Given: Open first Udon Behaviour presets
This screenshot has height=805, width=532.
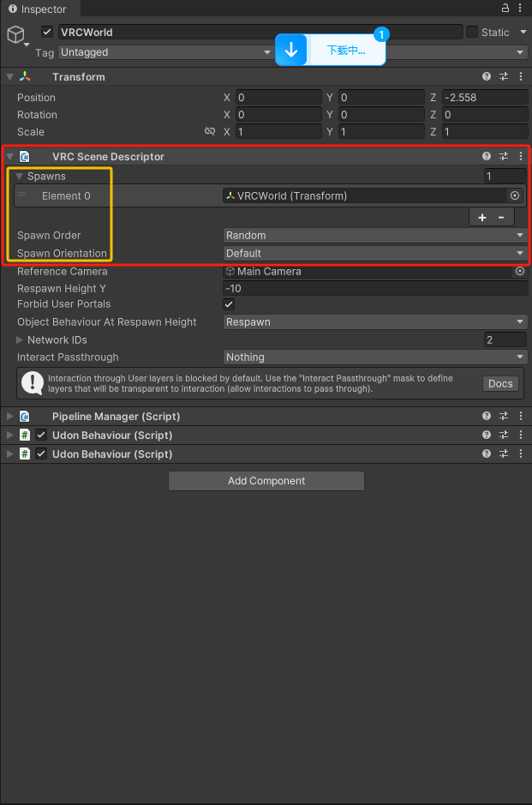Looking at the screenshot, I should 504,435.
